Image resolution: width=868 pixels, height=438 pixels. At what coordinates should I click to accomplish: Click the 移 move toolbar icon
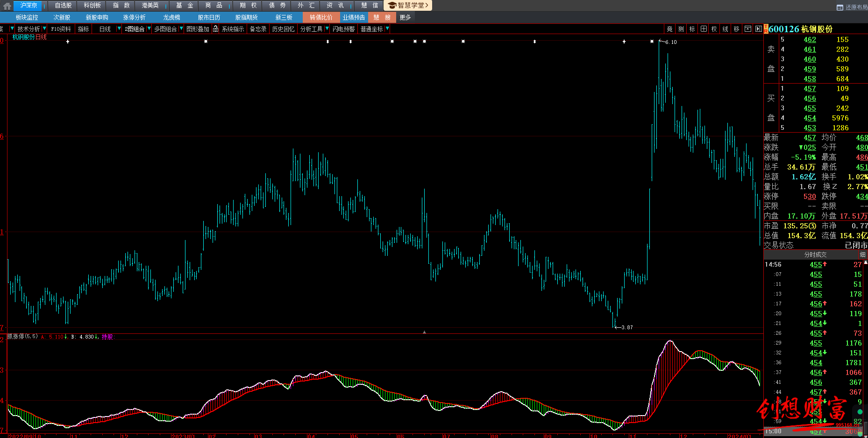click(x=736, y=29)
